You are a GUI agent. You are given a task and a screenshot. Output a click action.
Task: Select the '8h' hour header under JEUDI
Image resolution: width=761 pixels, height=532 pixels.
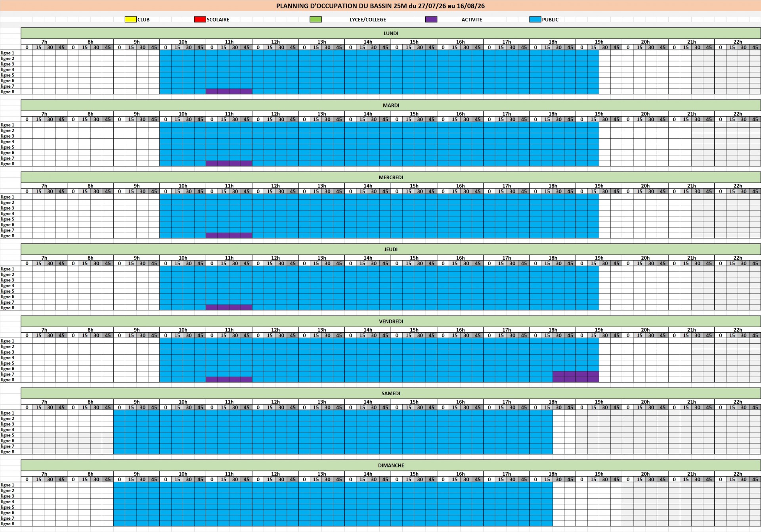(x=90, y=258)
